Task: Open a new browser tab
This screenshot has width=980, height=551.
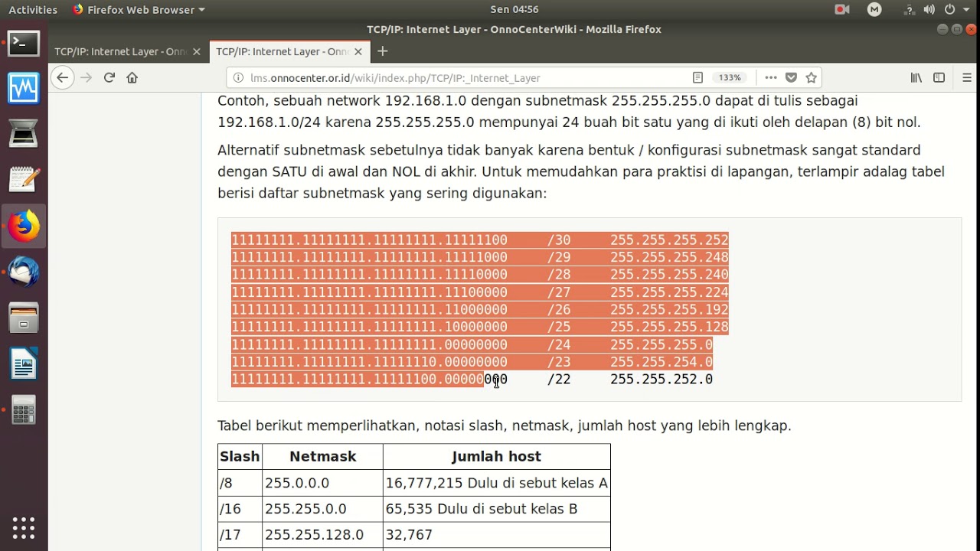Action: pos(383,51)
